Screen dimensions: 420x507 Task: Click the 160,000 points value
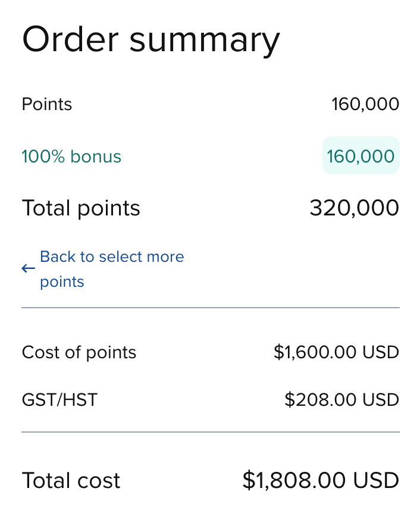point(365,104)
